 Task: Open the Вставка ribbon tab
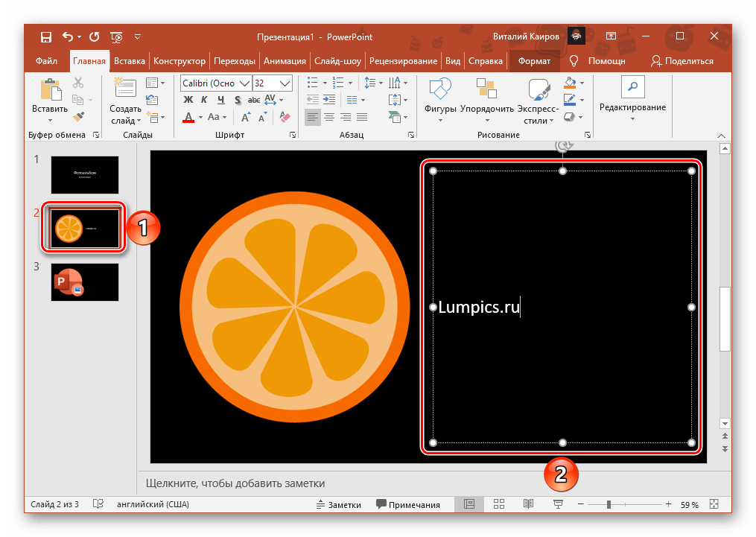130,61
